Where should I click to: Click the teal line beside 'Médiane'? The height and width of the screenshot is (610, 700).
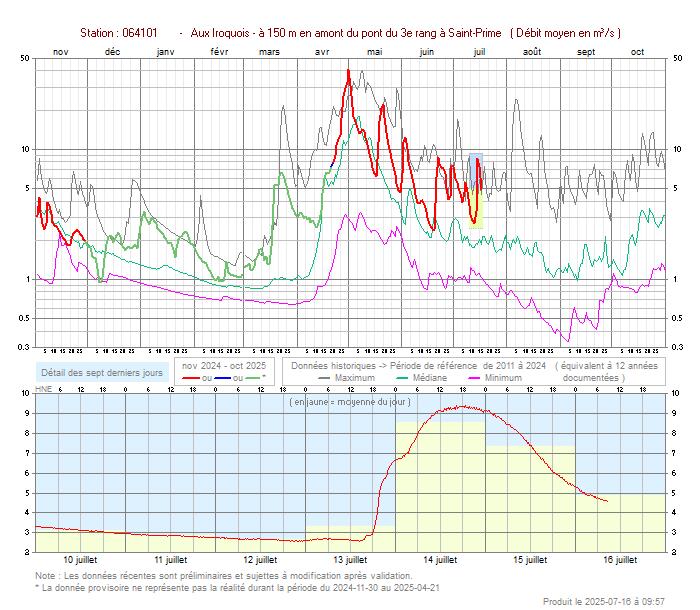(402, 378)
